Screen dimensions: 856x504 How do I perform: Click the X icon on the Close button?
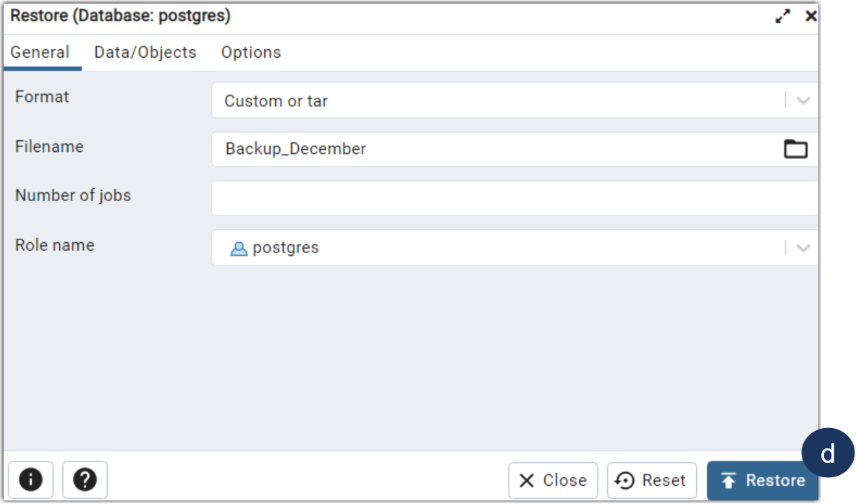pyautogui.click(x=526, y=479)
